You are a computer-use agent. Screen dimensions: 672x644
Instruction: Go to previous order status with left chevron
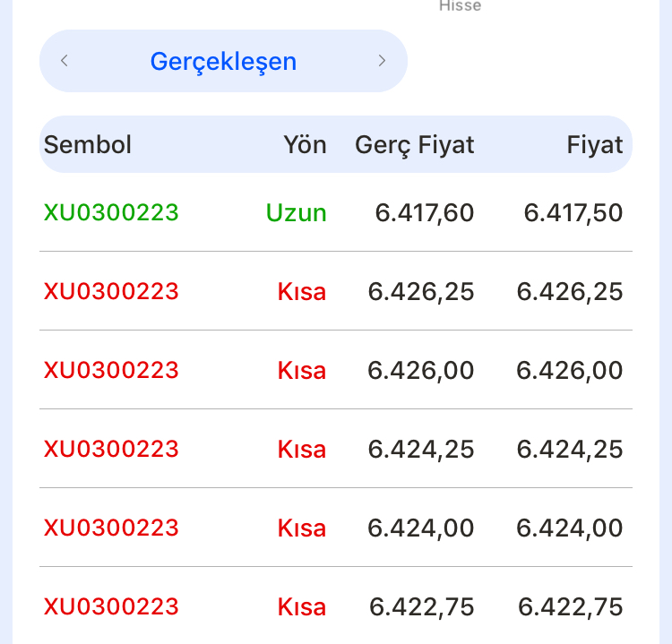point(65,61)
